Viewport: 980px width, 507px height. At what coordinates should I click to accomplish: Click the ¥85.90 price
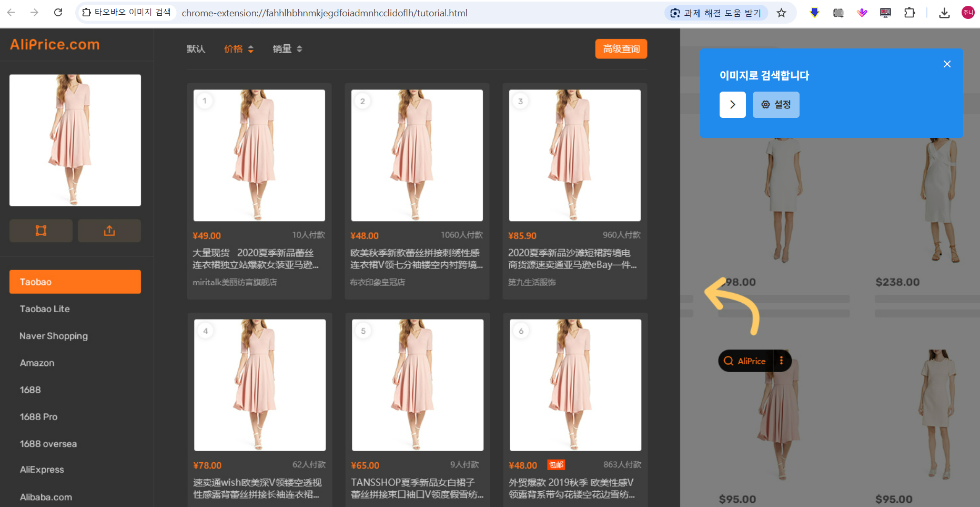click(x=522, y=236)
